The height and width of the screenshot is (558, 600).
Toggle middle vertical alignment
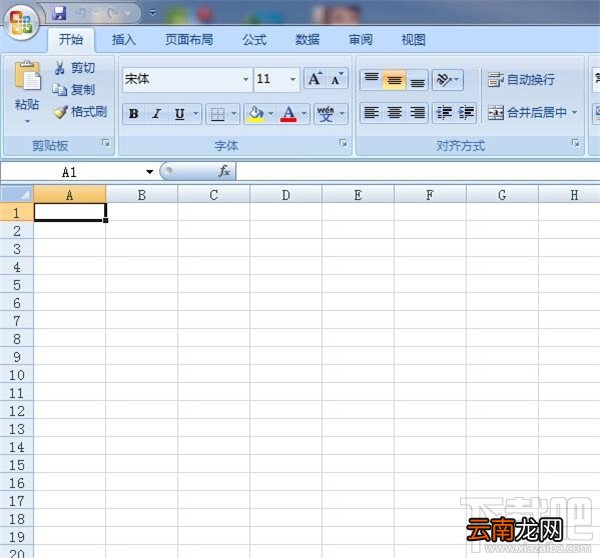tap(394, 80)
